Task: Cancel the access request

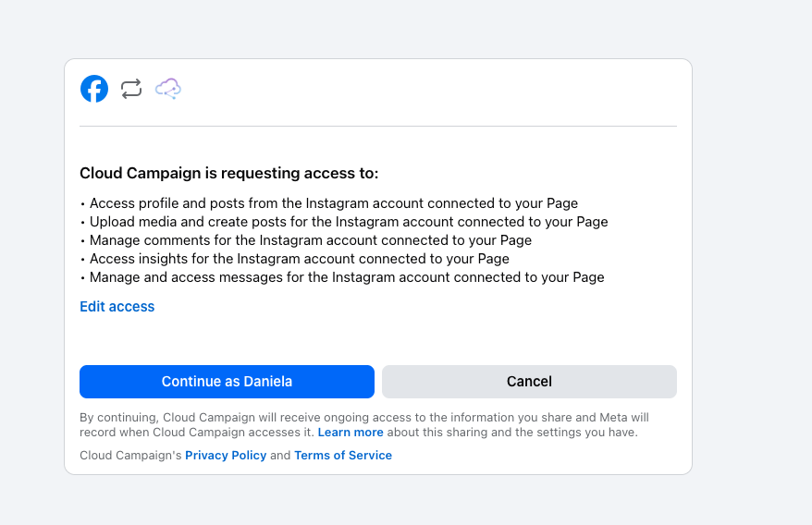Action: (529, 382)
